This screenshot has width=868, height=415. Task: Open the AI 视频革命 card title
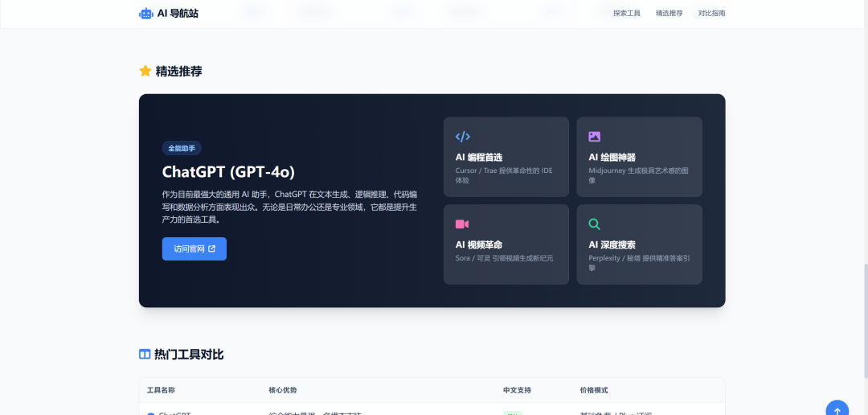(479, 245)
